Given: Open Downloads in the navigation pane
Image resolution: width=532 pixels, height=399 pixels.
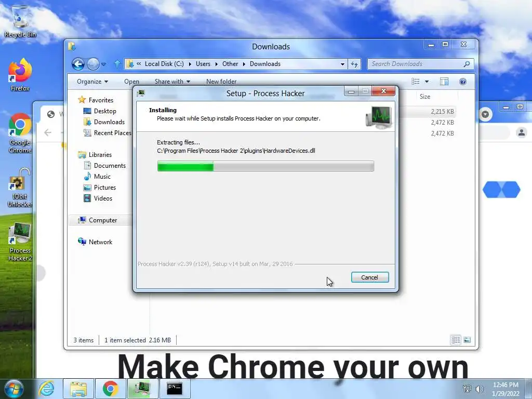Looking at the screenshot, I should (109, 122).
